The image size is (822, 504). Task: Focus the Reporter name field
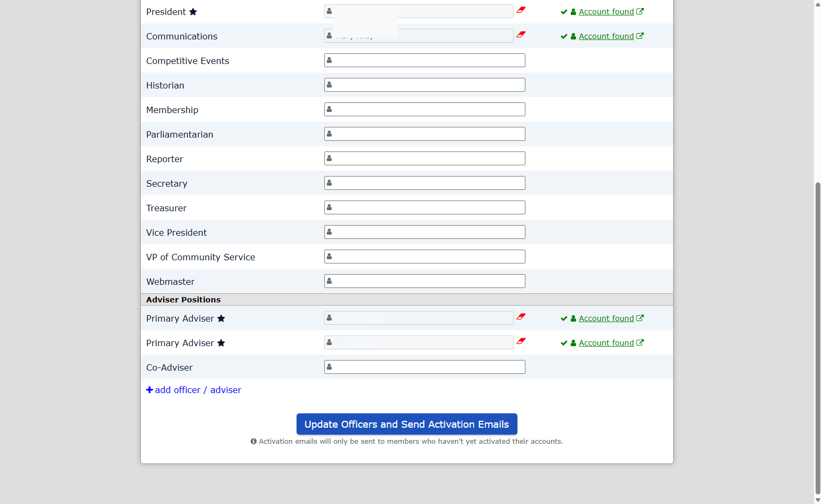tap(425, 158)
